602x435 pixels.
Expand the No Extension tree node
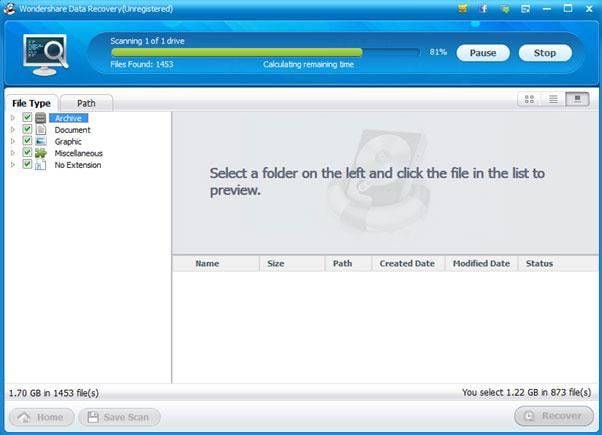(13, 165)
